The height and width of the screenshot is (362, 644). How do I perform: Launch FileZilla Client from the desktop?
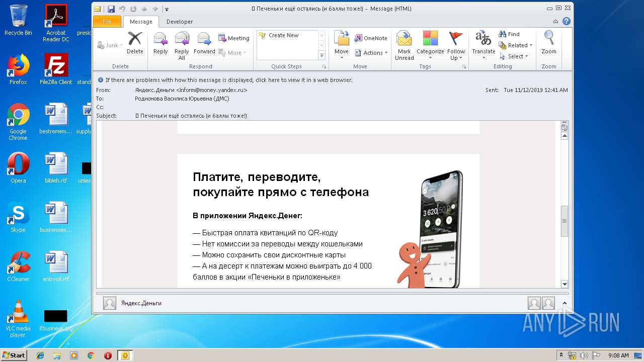pyautogui.click(x=56, y=69)
